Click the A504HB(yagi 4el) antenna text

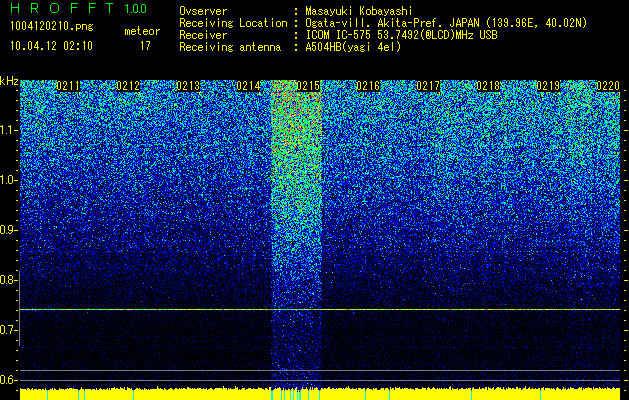click(353, 47)
